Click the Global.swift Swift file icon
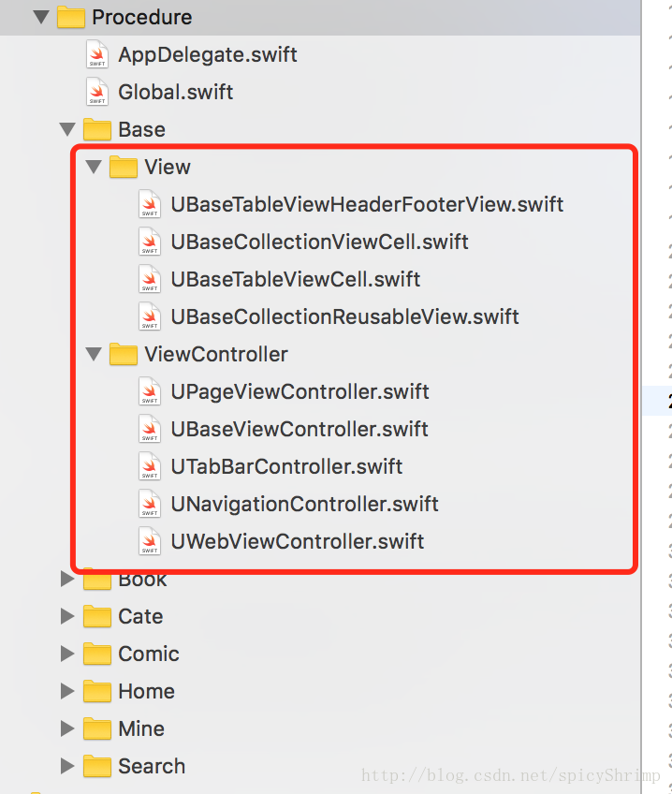The image size is (672, 794). [x=97, y=92]
